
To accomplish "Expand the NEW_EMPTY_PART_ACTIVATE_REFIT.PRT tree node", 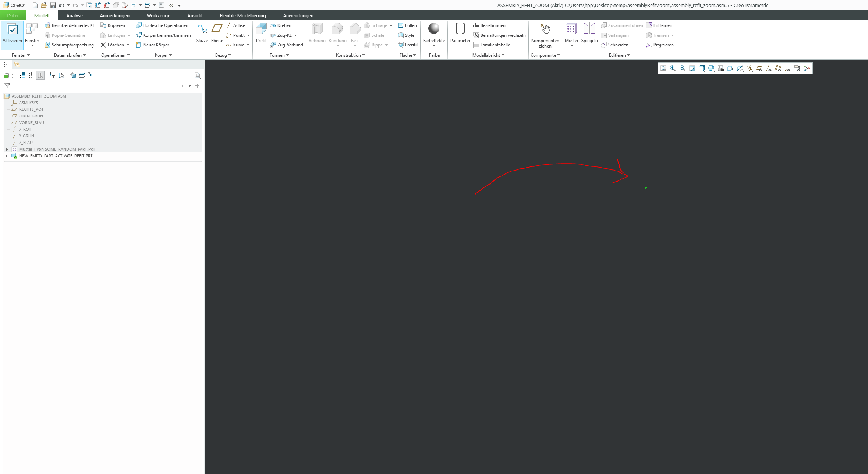I will pyautogui.click(x=7, y=155).
